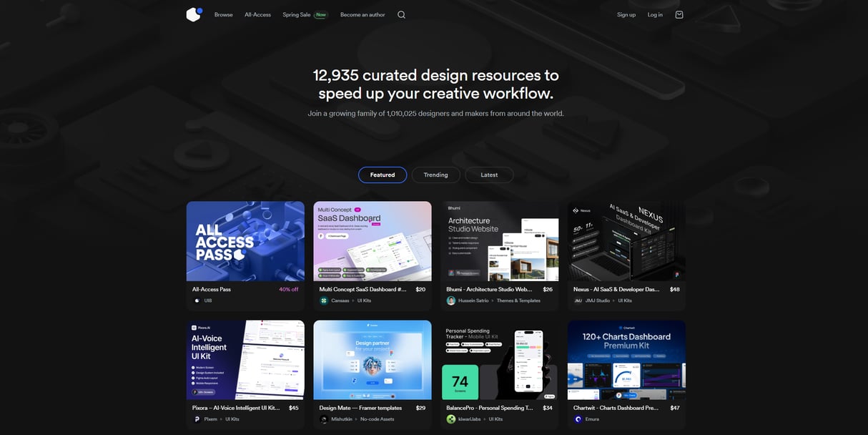Screen dimensions: 868x435
Task: Open the All Access Pass thumbnail
Action: 245,241
